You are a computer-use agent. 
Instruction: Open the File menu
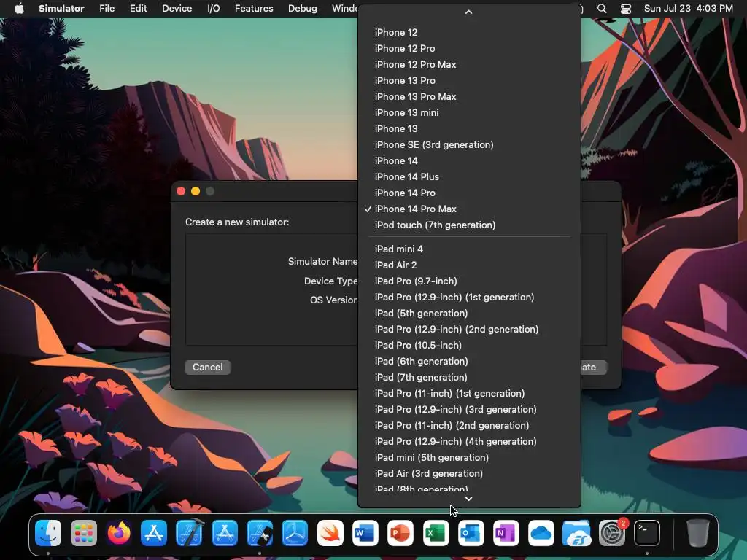coord(107,9)
